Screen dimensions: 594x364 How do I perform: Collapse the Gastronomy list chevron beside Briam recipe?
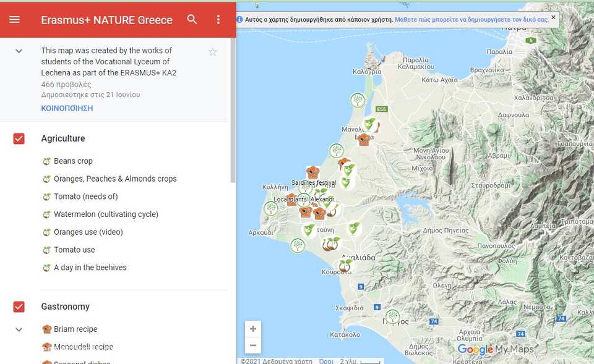coord(19,329)
